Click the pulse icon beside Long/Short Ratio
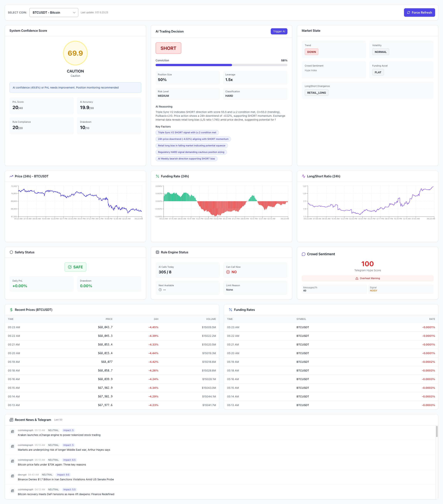Image resolution: width=443 pixels, height=504 pixels. point(303,176)
